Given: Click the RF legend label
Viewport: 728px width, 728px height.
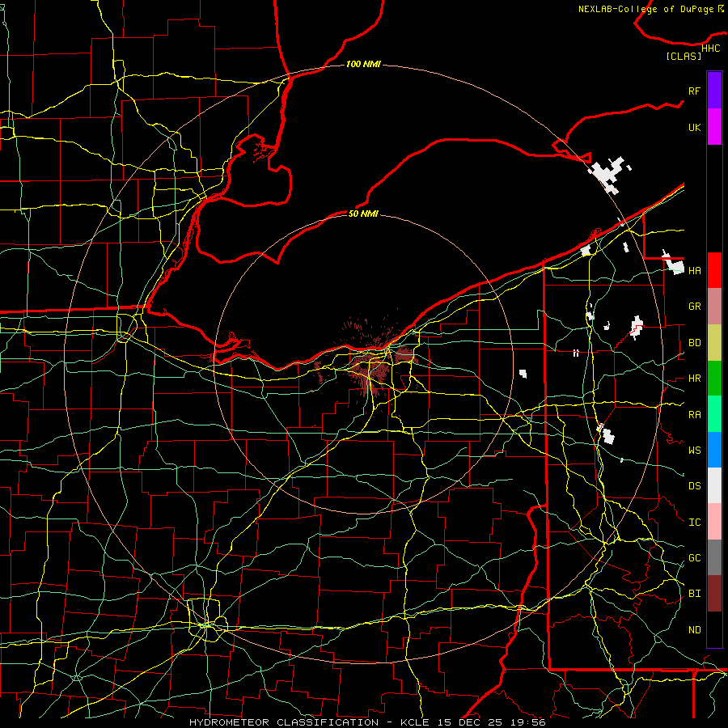Looking at the screenshot, I should pyautogui.click(x=694, y=91).
